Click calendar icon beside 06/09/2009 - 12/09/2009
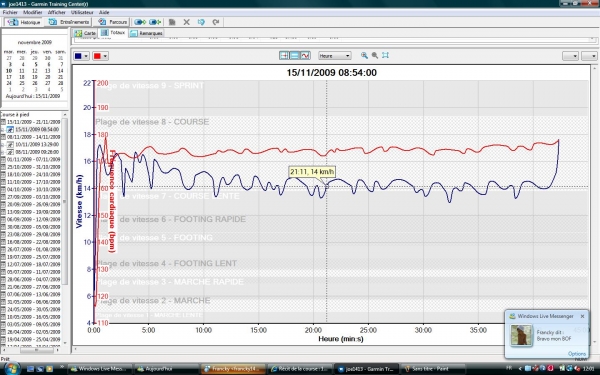This screenshot has width=600, height=375. tap(3, 219)
